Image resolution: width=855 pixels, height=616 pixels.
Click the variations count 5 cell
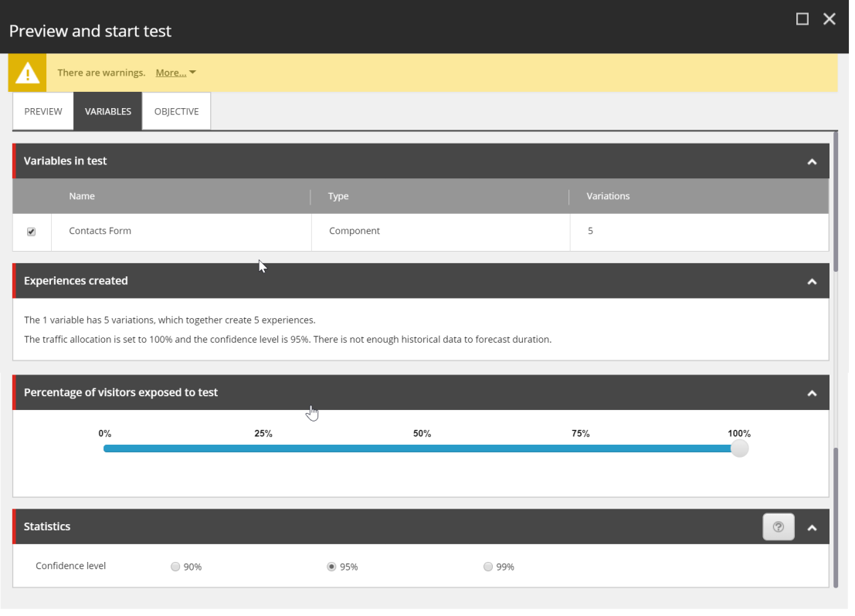(699, 231)
